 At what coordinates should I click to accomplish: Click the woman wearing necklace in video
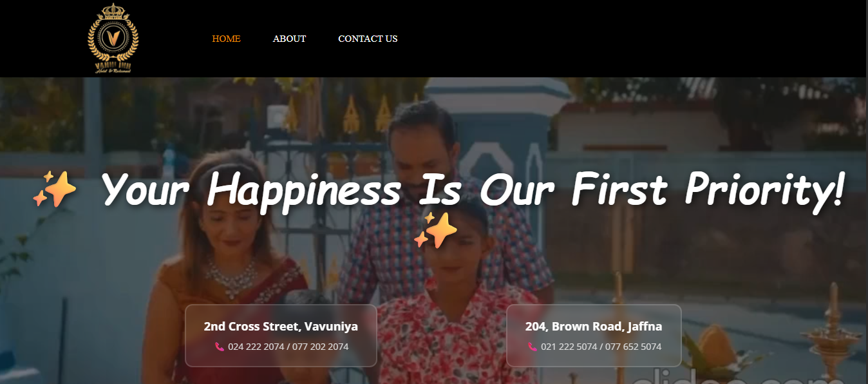(x=227, y=271)
